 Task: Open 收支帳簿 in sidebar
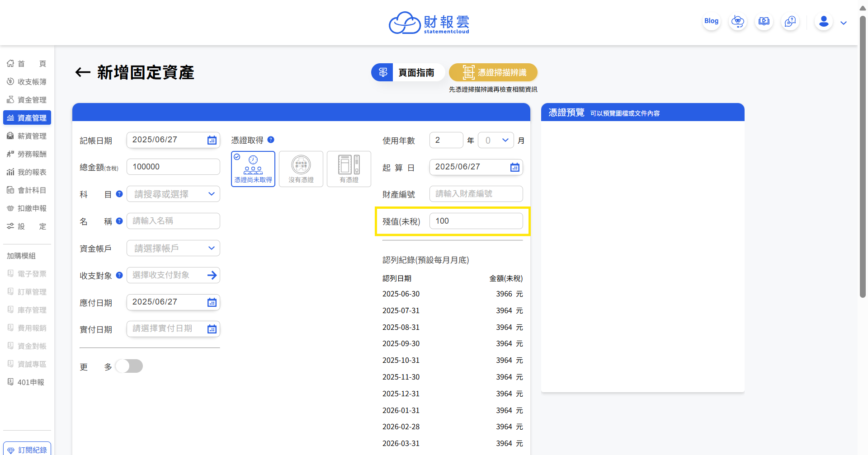point(27,82)
